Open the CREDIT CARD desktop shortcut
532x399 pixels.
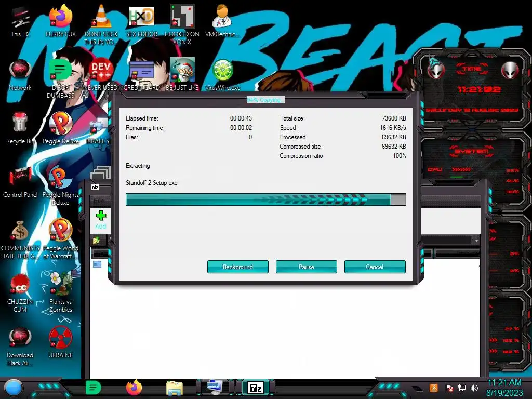[x=142, y=75]
